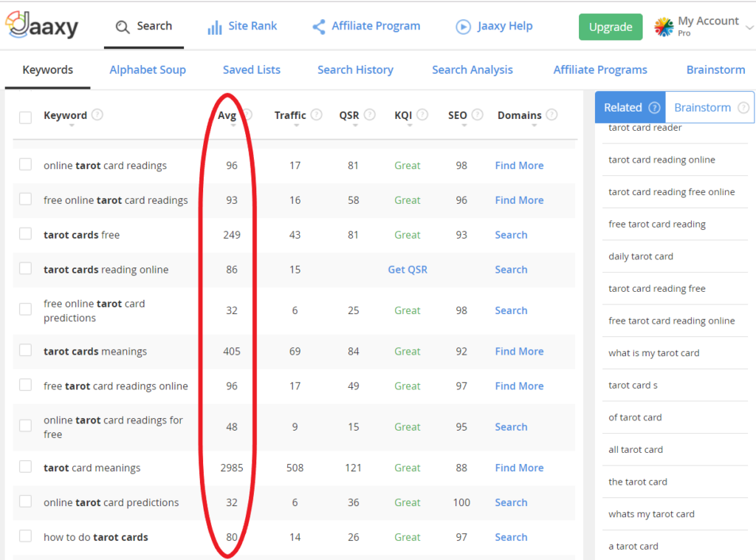Viewport: 756px width, 560px height.
Task: Select the "tarot card meanings" row checkbox
Action: (x=26, y=466)
